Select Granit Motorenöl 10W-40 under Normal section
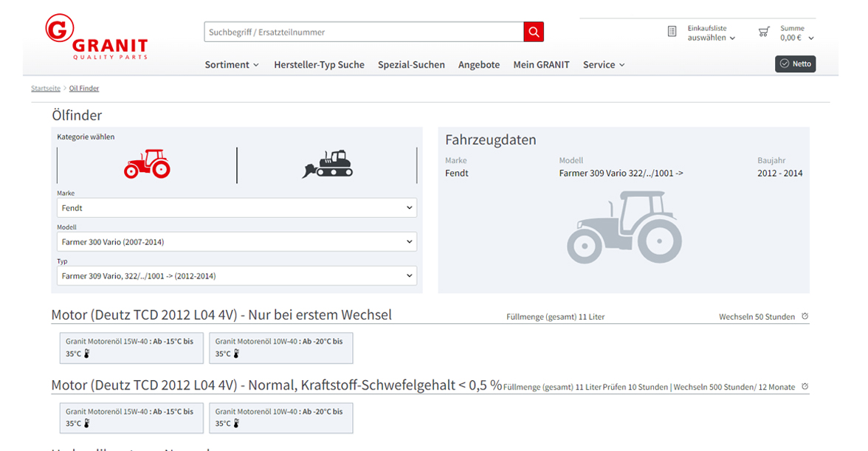 point(280,418)
